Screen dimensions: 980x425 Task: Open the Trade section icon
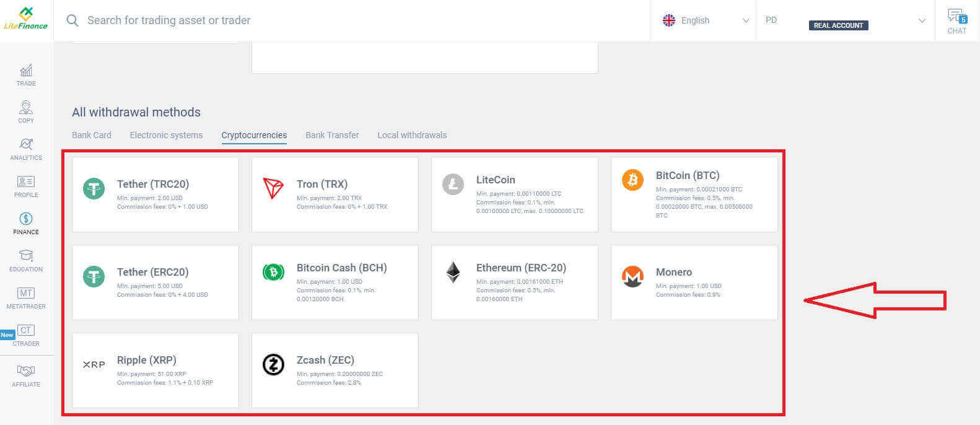pyautogui.click(x=26, y=71)
